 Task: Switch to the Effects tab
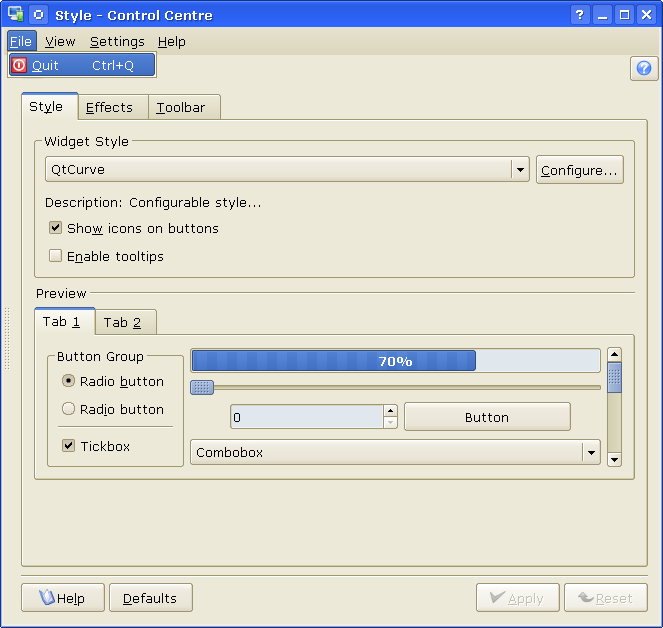113,107
